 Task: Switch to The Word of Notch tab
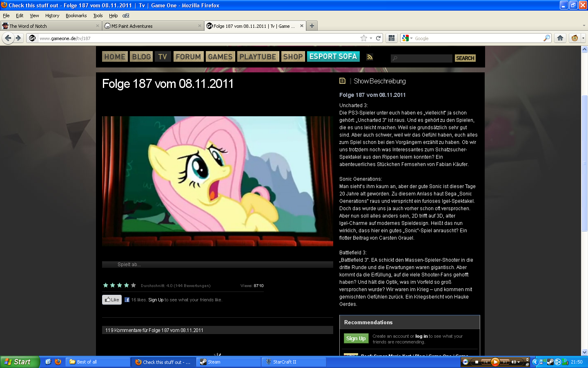[51, 26]
